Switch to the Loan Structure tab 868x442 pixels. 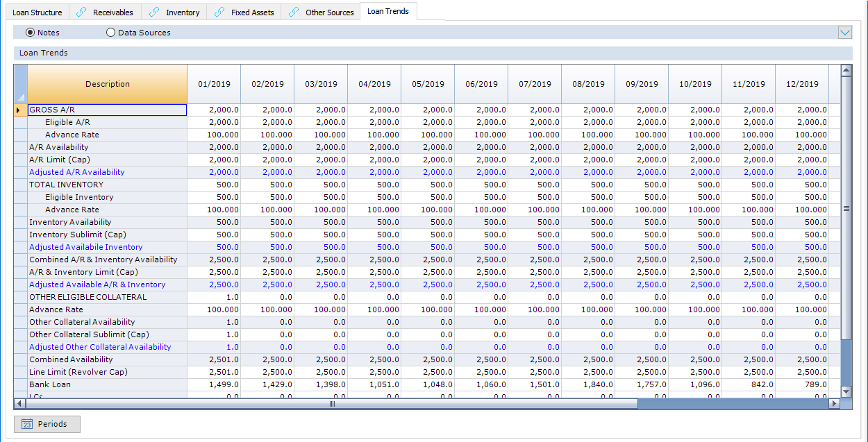click(x=37, y=12)
